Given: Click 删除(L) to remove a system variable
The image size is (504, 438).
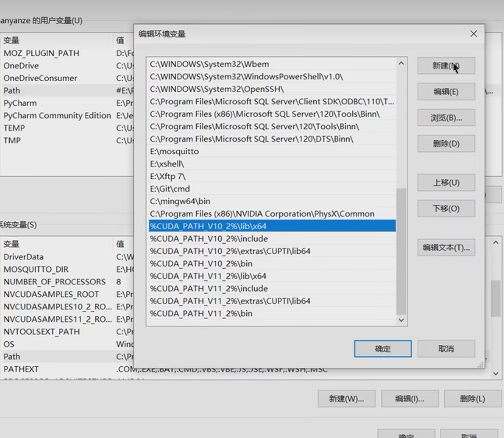Looking at the screenshot, I should [472, 399].
